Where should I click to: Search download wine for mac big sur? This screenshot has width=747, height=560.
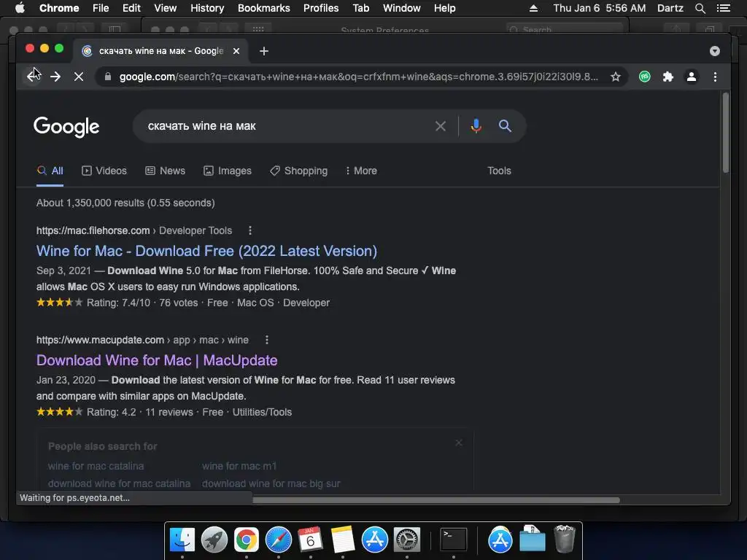(x=271, y=484)
